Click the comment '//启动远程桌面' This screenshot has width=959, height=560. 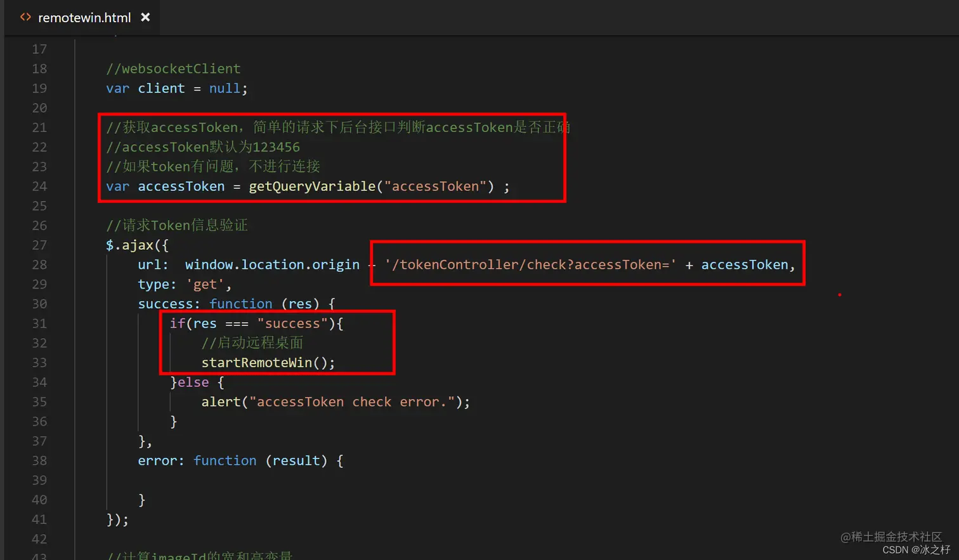tap(252, 343)
